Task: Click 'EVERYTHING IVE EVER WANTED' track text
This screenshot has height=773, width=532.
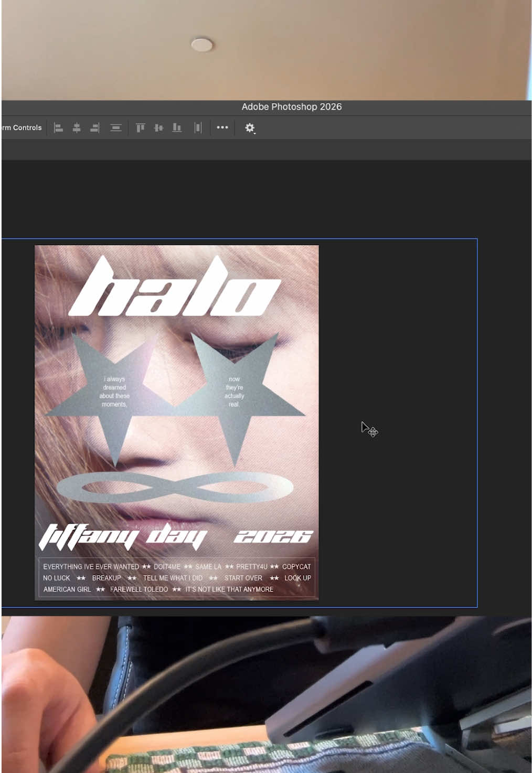Action: (x=91, y=567)
